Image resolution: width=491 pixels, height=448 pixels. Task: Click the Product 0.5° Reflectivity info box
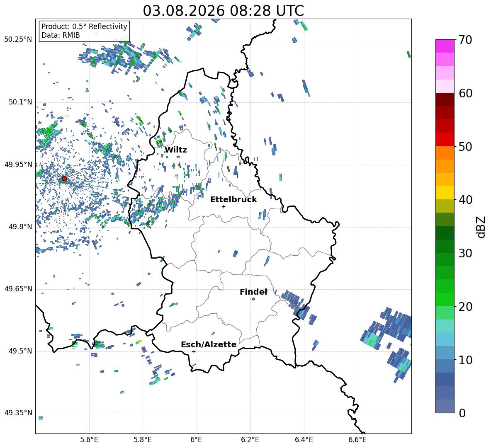pos(84,31)
